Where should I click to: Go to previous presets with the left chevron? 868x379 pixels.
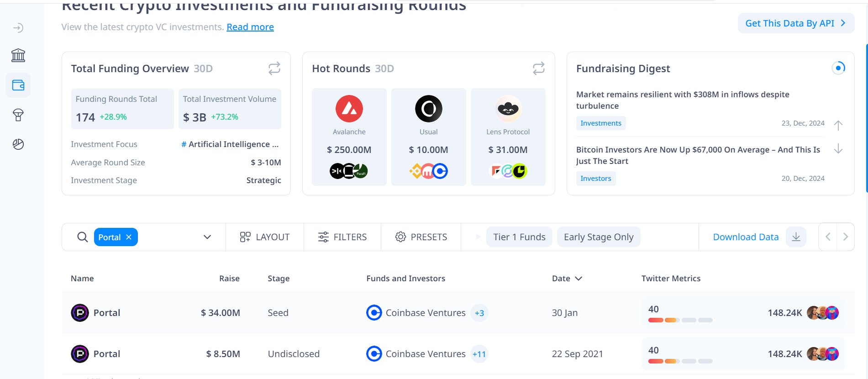point(828,237)
